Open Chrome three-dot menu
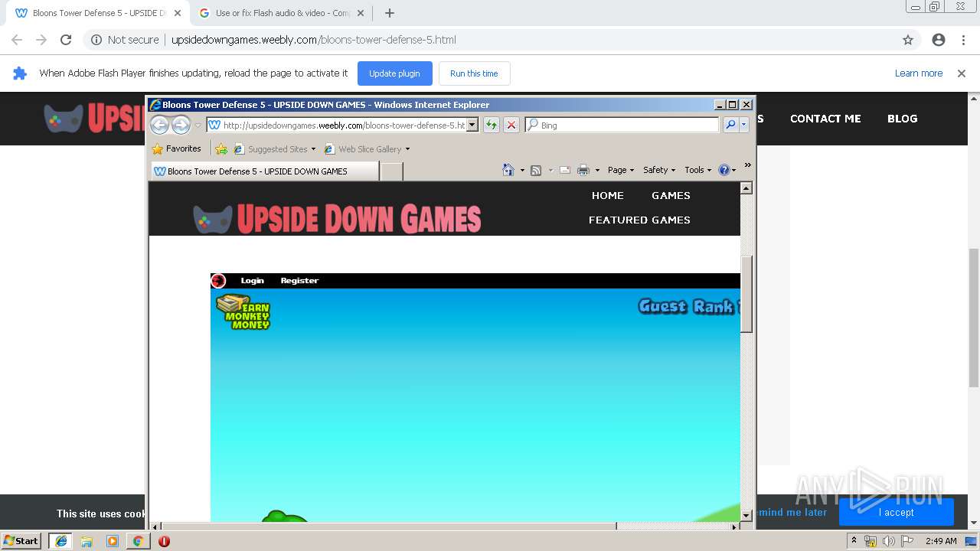The height and width of the screenshot is (551, 980). pyautogui.click(x=963, y=40)
